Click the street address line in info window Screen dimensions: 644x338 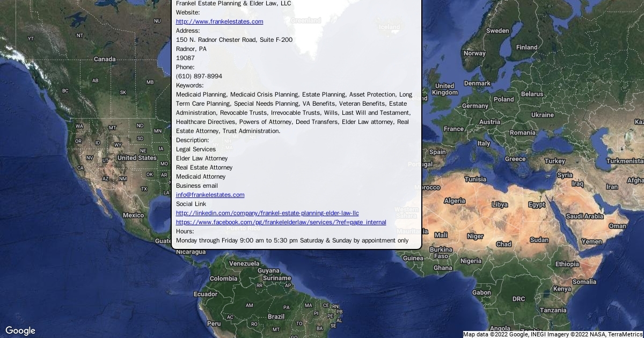(234, 40)
